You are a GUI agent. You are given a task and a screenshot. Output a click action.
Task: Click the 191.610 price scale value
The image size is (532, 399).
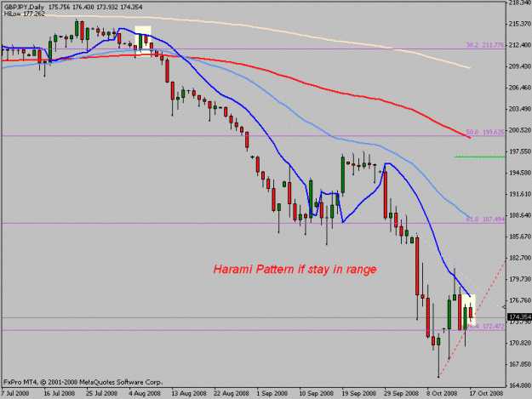tap(520, 194)
